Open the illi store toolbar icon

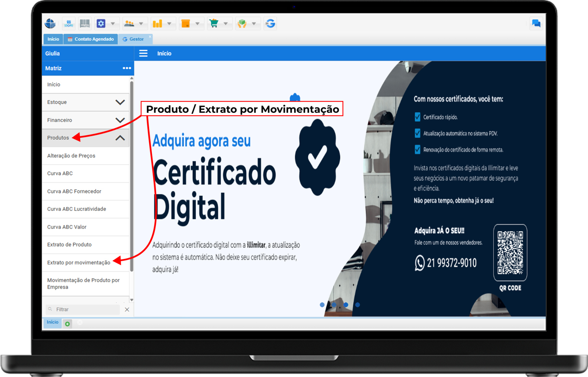pyautogui.click(x=69, y=23)
